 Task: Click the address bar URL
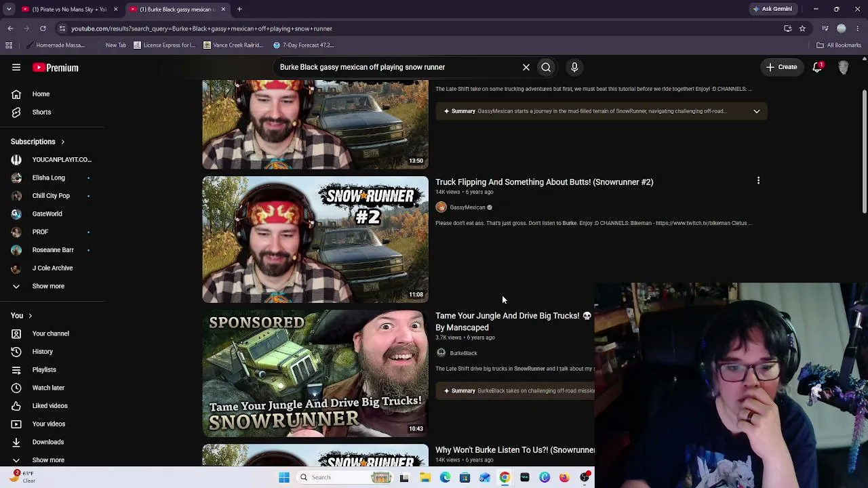[201, 28]
